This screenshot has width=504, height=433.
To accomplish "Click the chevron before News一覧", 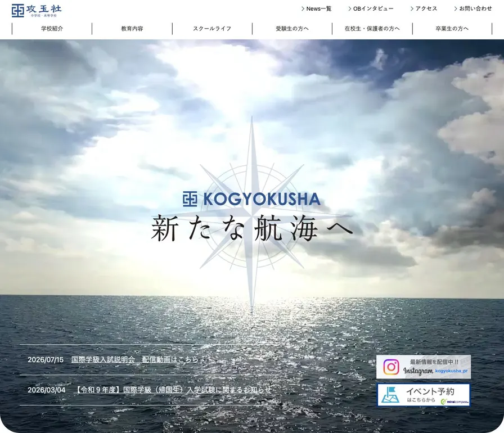I will click(303, 8).
